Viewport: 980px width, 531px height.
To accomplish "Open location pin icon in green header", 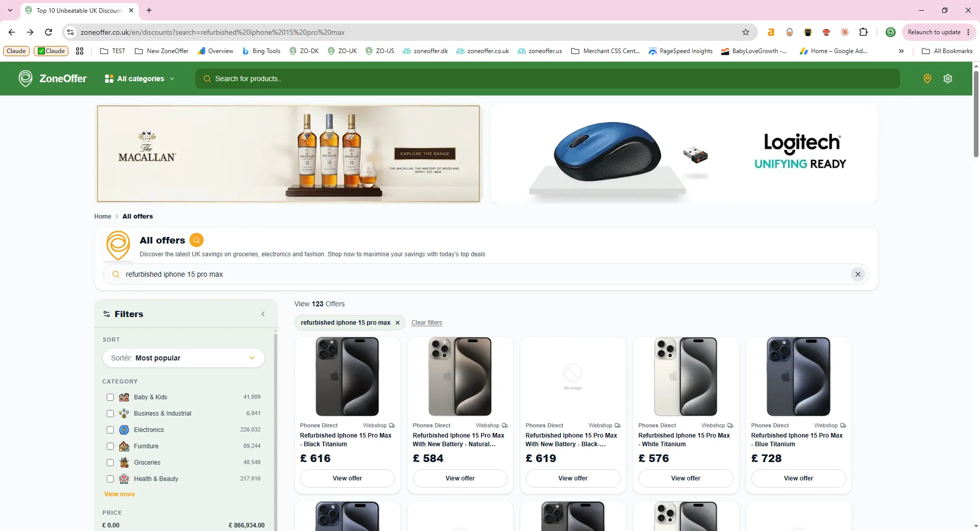I will point(927,79).
